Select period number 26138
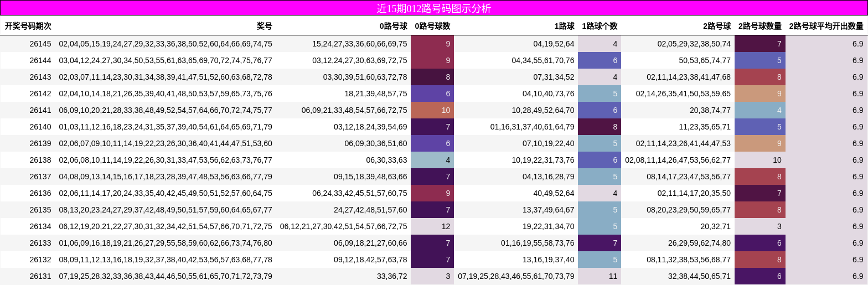The width and height of the screenshot is (868, 285). point(40,160)
